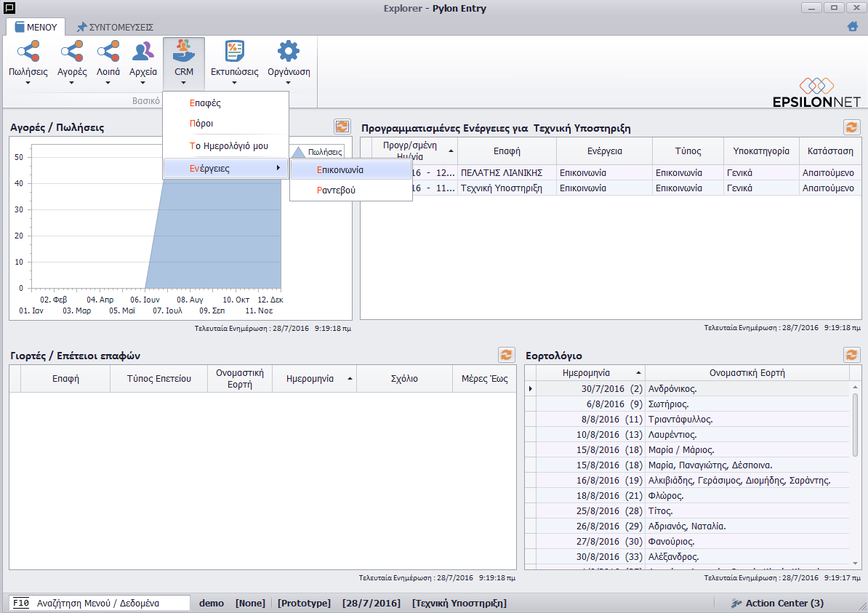Image resolution: width=868 pixels, height=613 pixels.
Task: Sort by the Κατάσταση column header
Action: 829,151
